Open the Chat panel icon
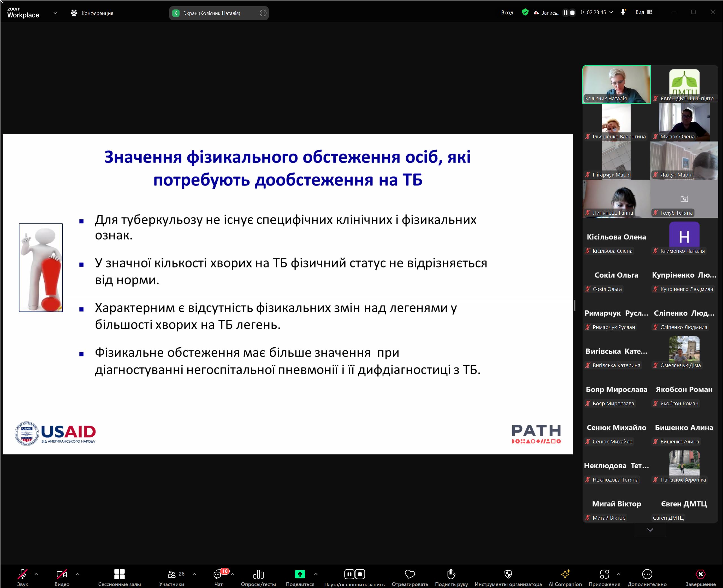 218,574
